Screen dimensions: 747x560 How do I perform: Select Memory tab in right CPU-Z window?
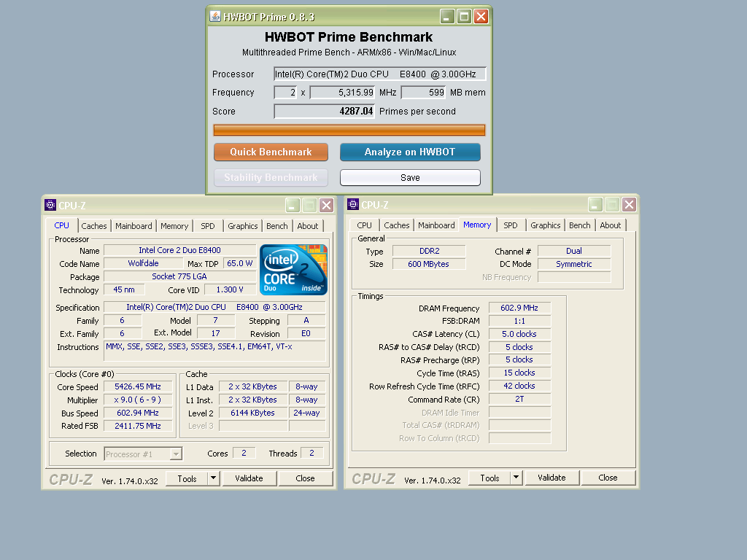[477, 225]
